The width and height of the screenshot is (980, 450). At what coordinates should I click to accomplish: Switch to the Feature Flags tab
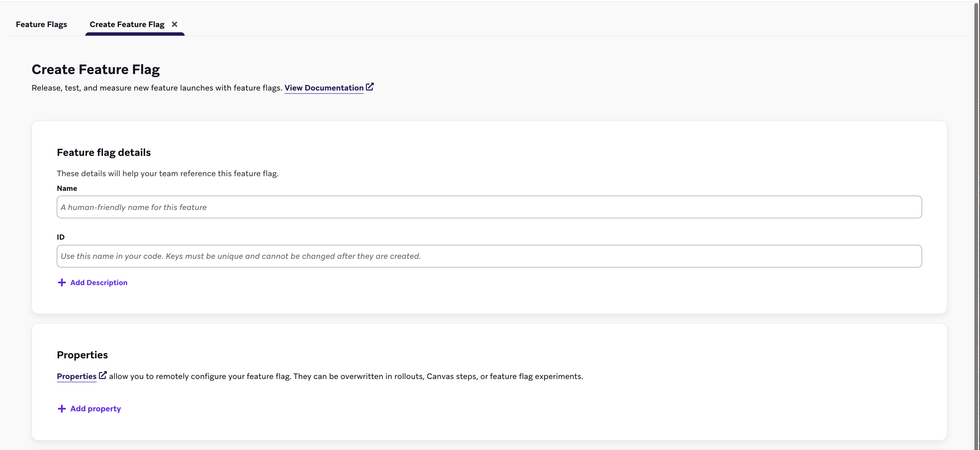click(x=41, y=24)
